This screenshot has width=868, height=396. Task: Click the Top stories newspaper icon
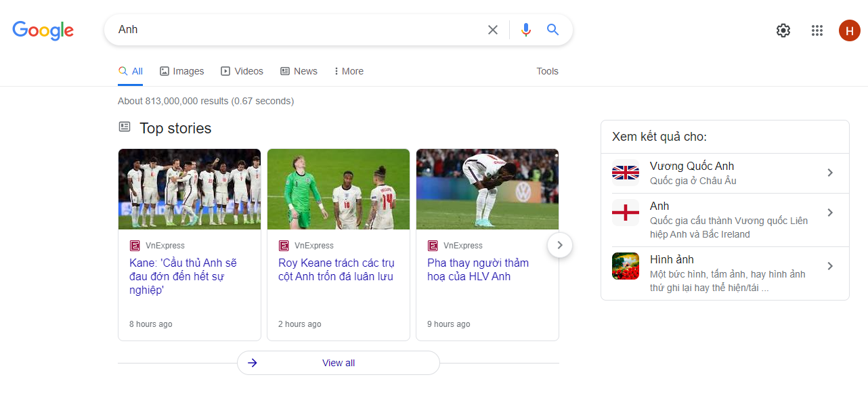tap(125, 127)
